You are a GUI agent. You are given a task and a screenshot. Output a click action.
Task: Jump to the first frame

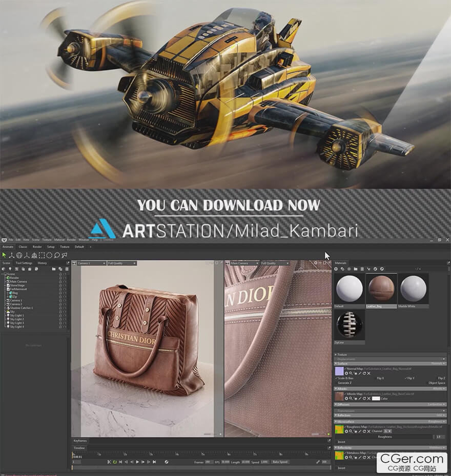coord(120,462)
